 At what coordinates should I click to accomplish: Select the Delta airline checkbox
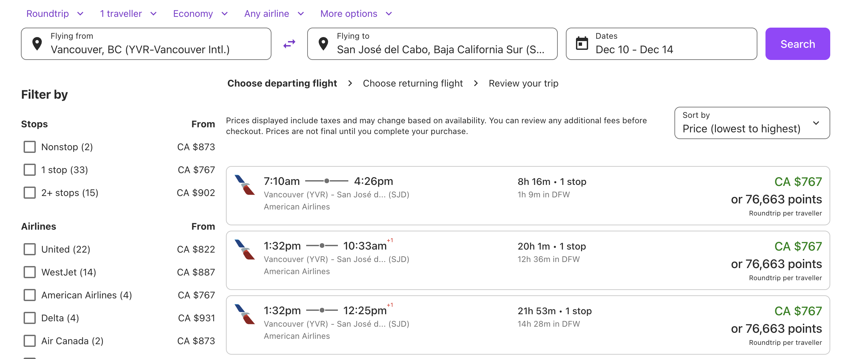[29, 318]
